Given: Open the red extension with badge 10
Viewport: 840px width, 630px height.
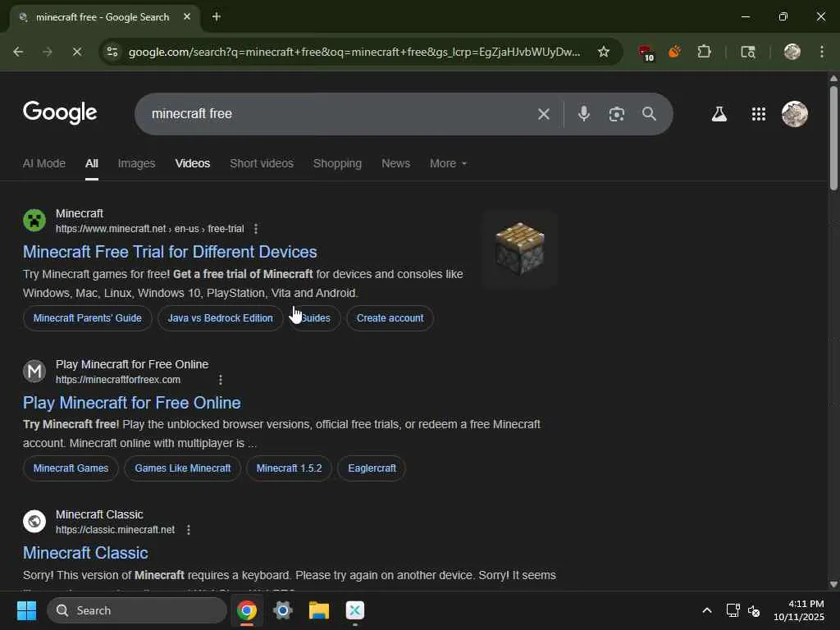Looking at the screenshot, I should (x=646, y=52).
